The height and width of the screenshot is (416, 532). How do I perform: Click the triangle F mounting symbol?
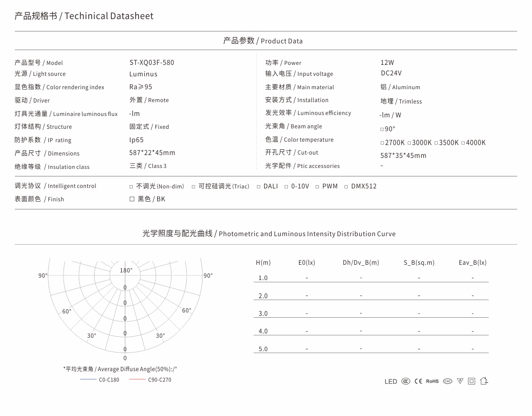click(460, 382)
